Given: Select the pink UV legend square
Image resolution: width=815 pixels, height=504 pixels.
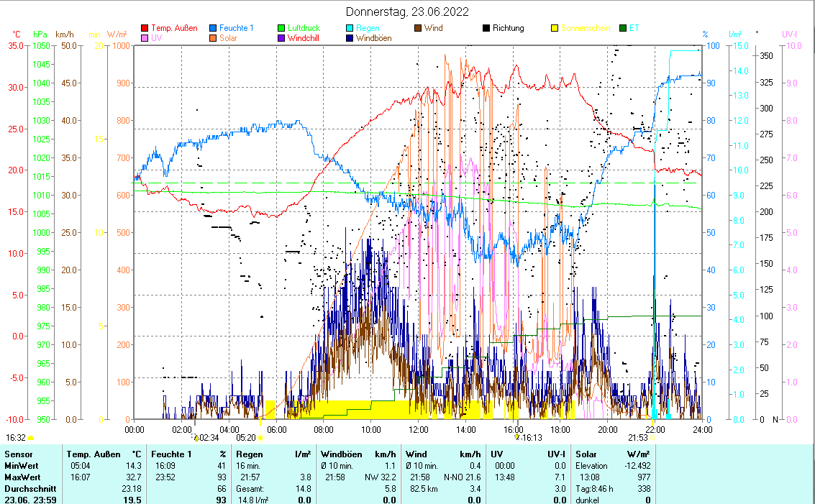Looking at the screenshot, I should tap(145, 38).
